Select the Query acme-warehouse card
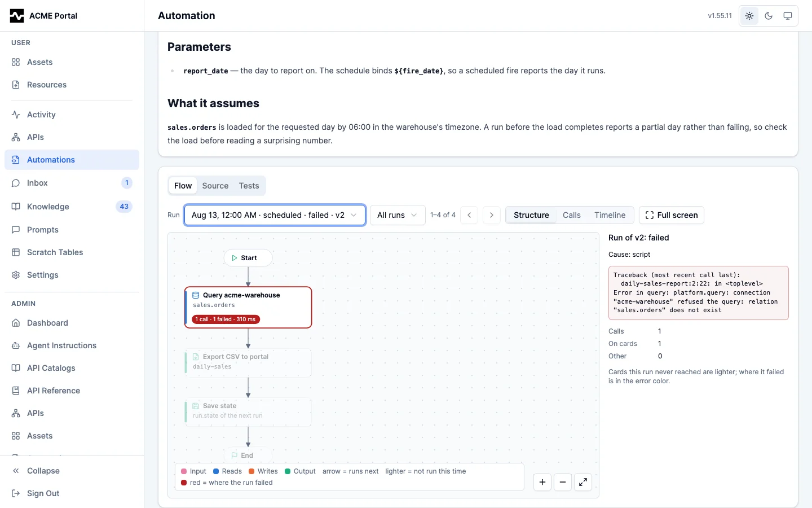Screen dimensions: 812x508 [x=248, y=307]
